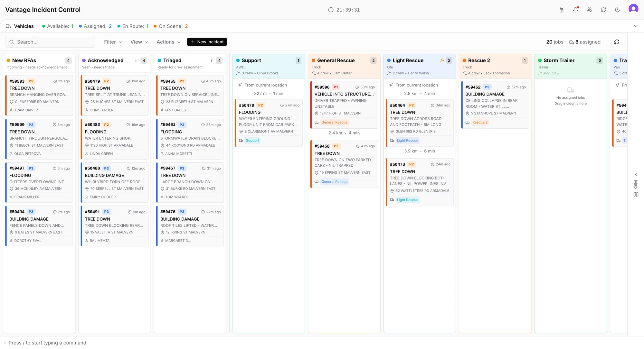Click the Light Rescue tag on job #50473

click(x=407, y=200)
